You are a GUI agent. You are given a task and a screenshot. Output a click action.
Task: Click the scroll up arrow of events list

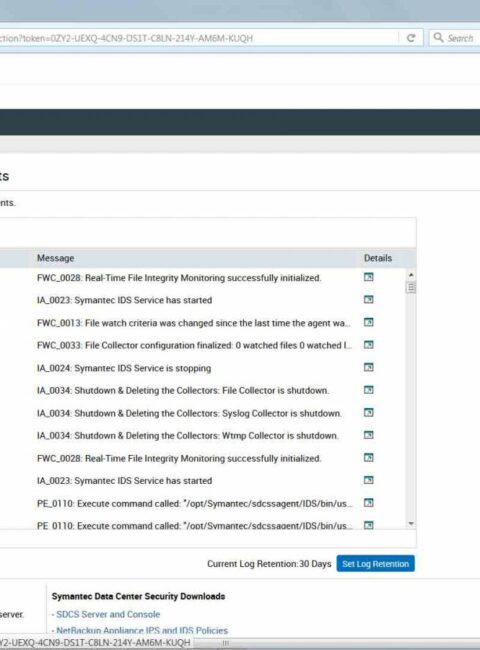click(x=411, y=275)
